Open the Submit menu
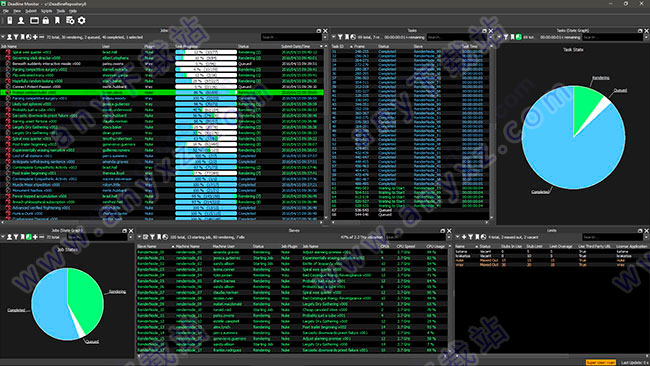 (31, 11)
